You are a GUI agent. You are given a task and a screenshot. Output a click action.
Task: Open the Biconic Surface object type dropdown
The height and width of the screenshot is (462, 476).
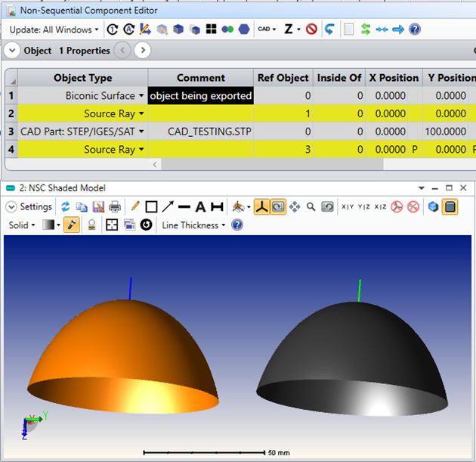[x=141, y=96]
